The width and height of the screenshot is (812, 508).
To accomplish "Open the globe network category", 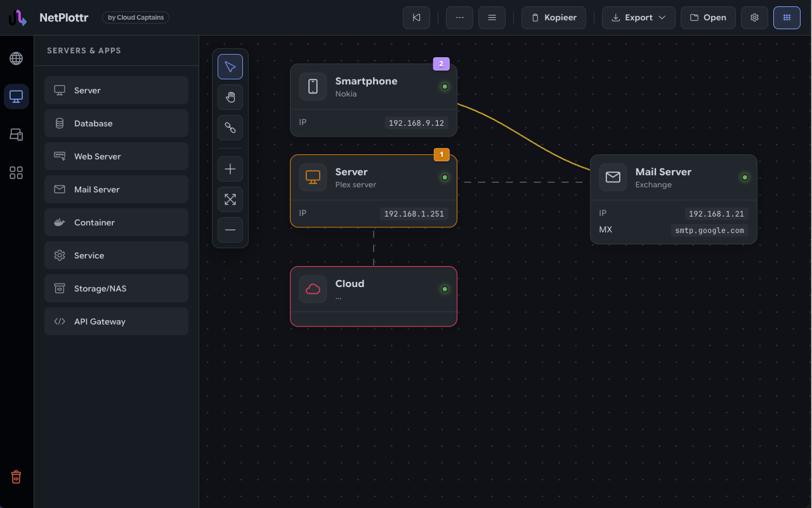I will pos(16,58).
